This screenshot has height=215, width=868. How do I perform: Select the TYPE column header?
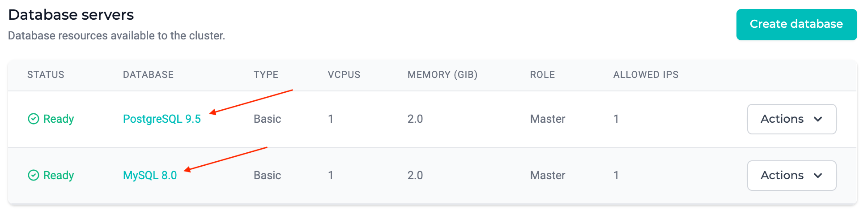pos(266,75)
